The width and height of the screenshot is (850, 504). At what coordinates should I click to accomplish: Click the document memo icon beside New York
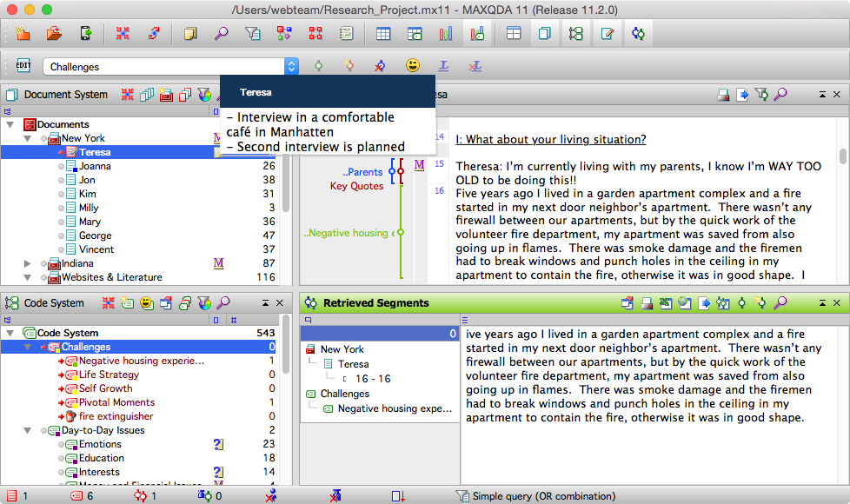tap(216, 137)
